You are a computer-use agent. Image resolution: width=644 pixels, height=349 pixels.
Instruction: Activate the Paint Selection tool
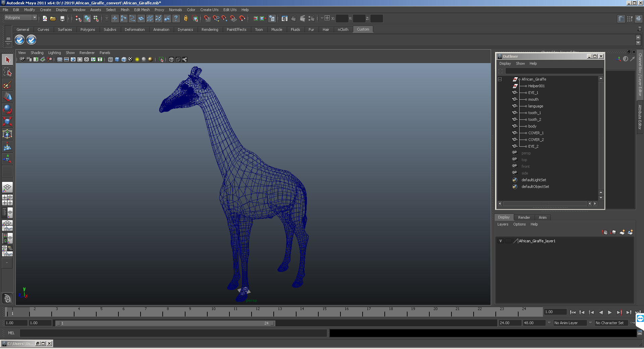(x=7, y=84)
